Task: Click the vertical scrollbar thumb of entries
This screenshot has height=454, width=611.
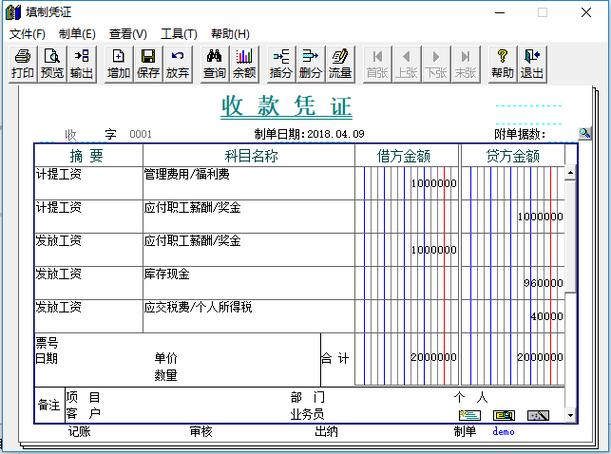Action: tap(570, 236)
